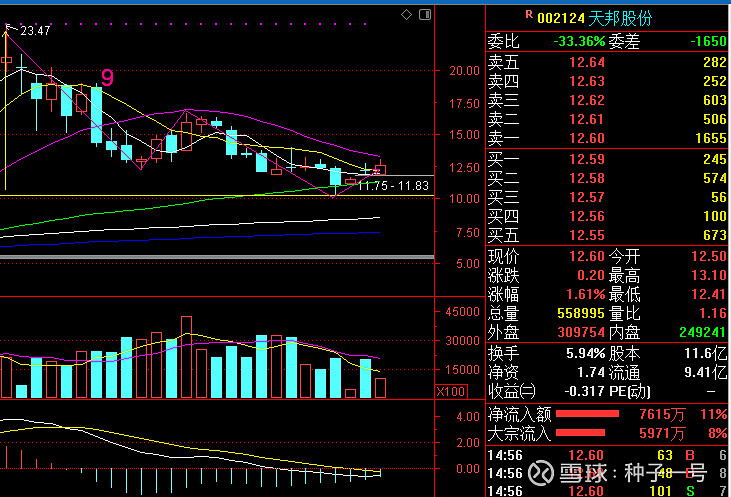This screenshot has width=731, height=497.
Task: Select the 卖二 price 12.61
Action: (586, 119)
